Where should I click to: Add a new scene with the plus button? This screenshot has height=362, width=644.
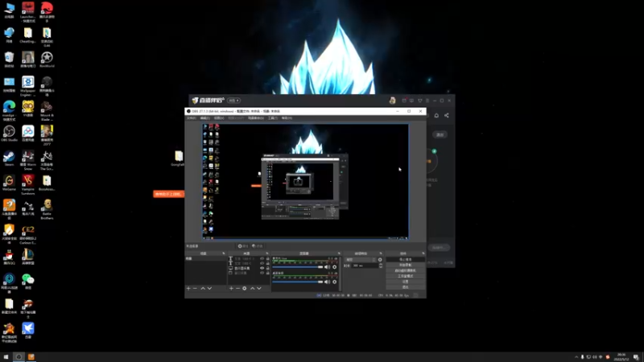click(188, 288)
